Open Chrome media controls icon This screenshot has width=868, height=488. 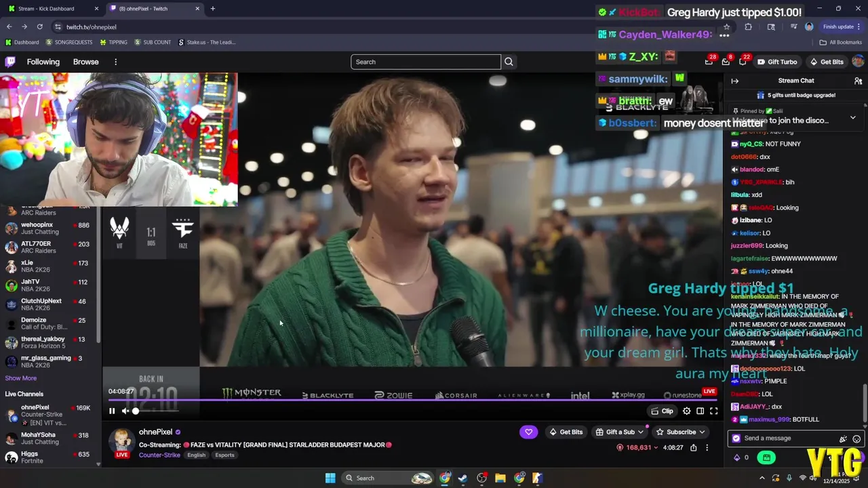[793, 27]
